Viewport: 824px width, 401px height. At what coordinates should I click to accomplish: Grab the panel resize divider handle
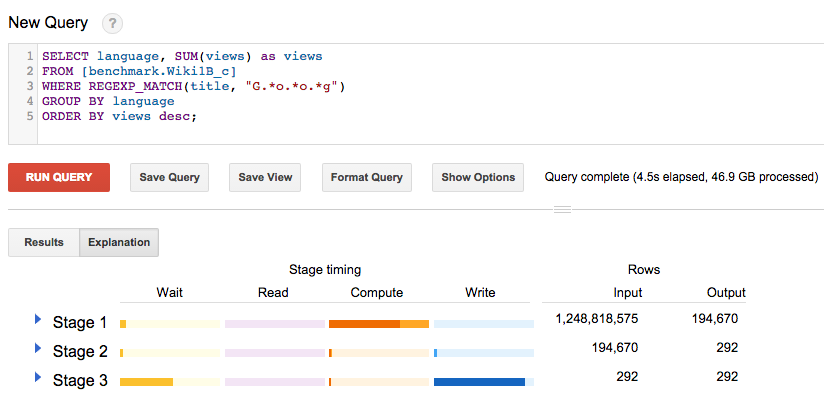coord(562,209)
